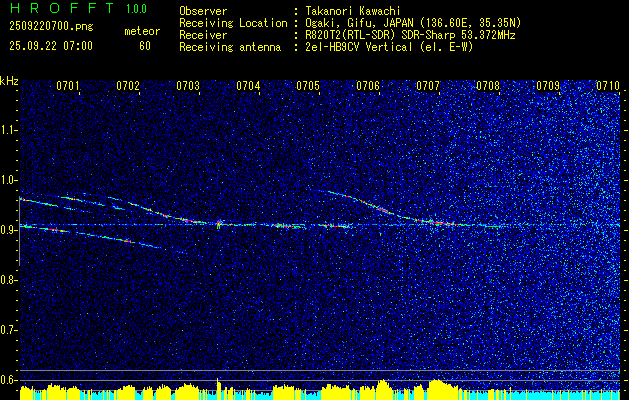Click the 0707 time marker
Screen dimensions: 629x400
click(428, 85)
